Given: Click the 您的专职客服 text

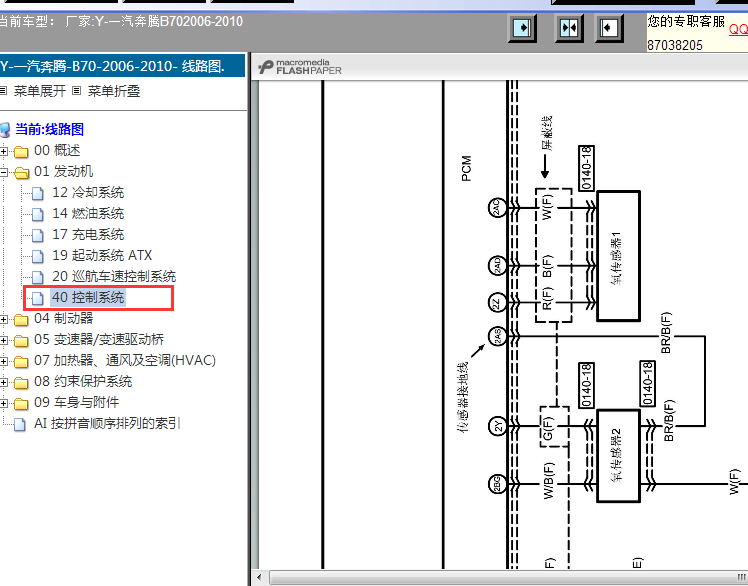Looking at the screenshot, I should click(x=686, y=21).
